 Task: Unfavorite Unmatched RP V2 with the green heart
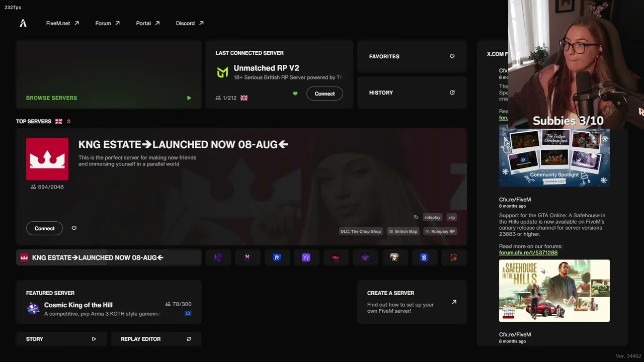click(x=295, y=94)
